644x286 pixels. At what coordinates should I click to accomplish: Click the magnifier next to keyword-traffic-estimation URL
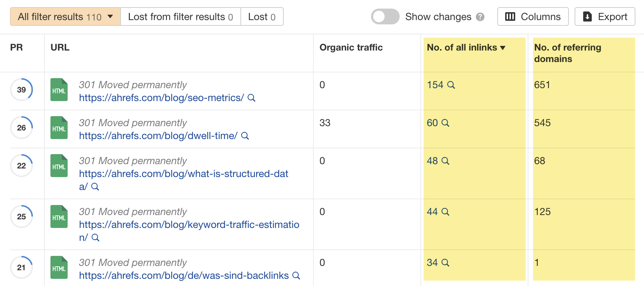95,237
